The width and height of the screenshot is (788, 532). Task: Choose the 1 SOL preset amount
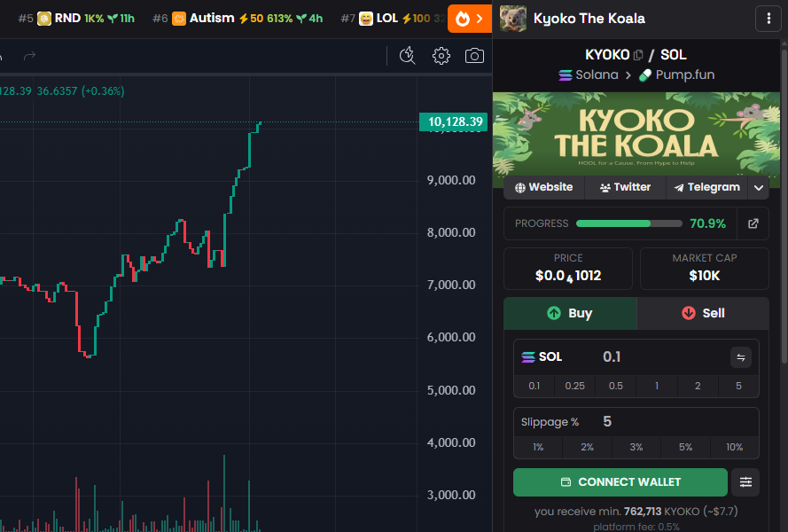coord(657,386)
